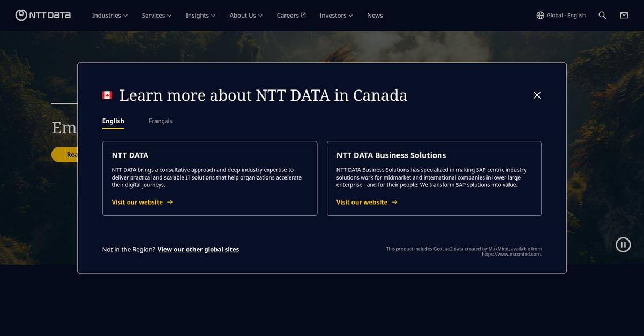Open the contact envelope icon
The width and height of the screenshot is (644, 336).
coord(624,16)
